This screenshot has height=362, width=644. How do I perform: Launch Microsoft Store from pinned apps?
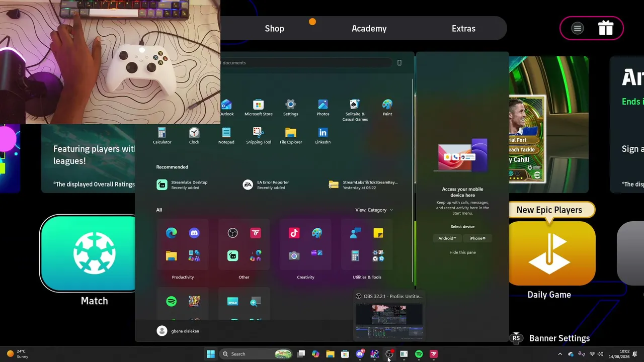[x=259, y=108]
